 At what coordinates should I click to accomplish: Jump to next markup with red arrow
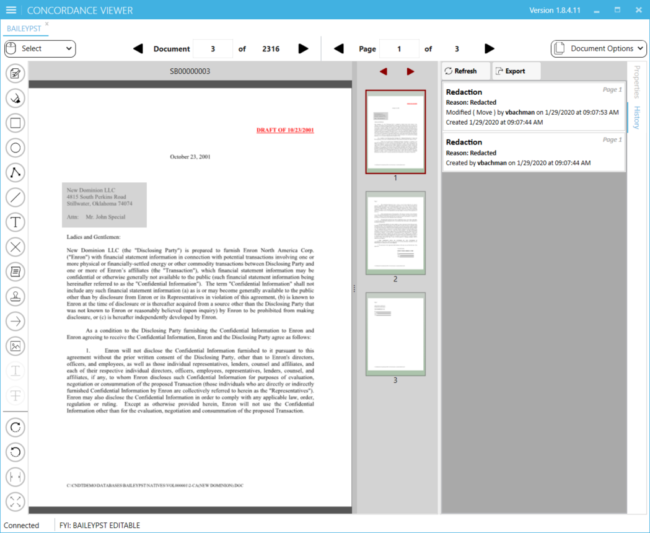(x=410, y=71)
